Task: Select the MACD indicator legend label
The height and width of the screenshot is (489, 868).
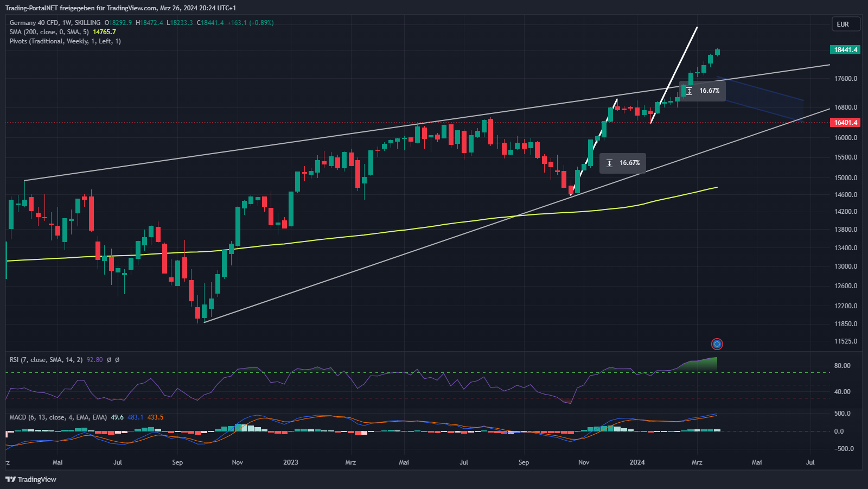Action: click(58, 417)
